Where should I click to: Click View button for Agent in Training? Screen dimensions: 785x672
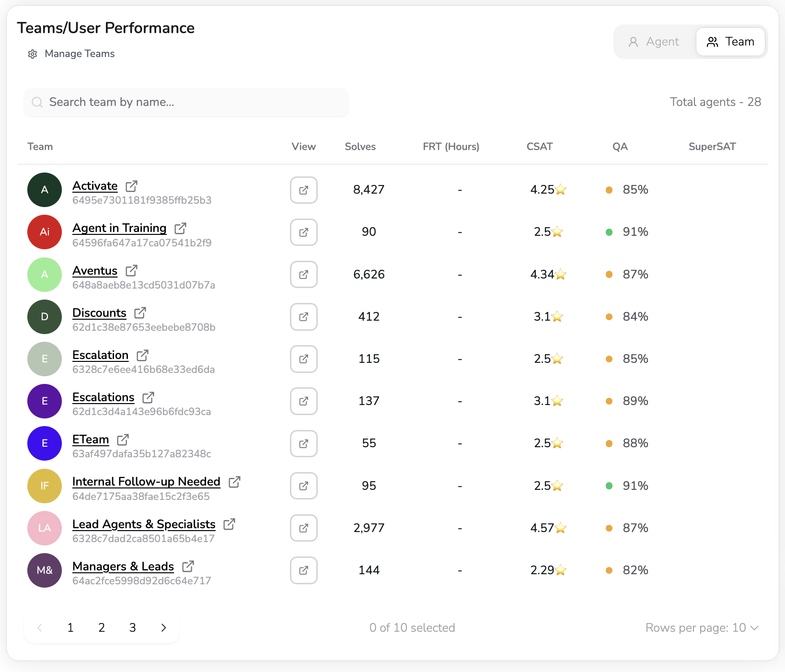[303, 232]
